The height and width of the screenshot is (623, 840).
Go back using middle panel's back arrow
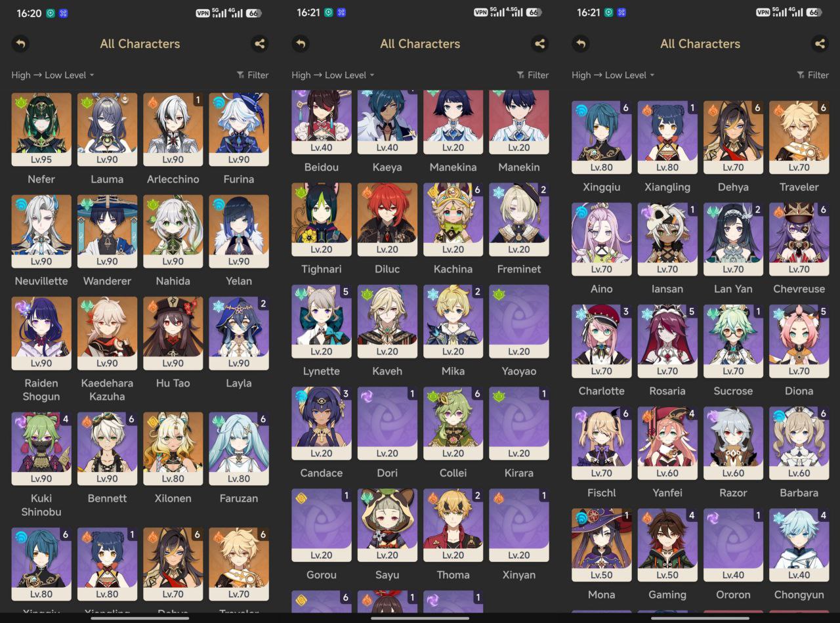click(301, 44)
